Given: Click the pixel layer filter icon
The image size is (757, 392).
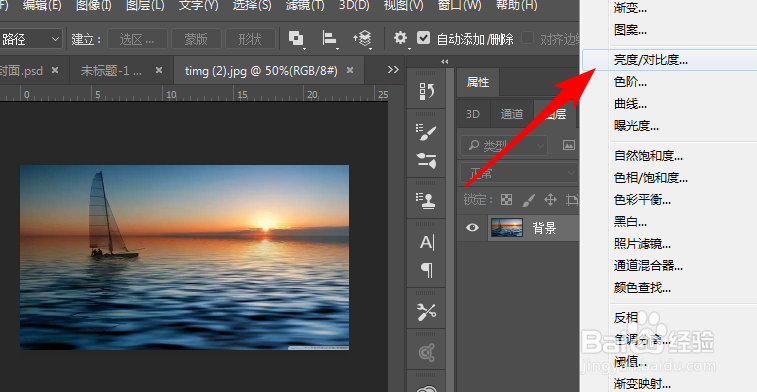Looking at the screenshot, I should pos(569,145).
